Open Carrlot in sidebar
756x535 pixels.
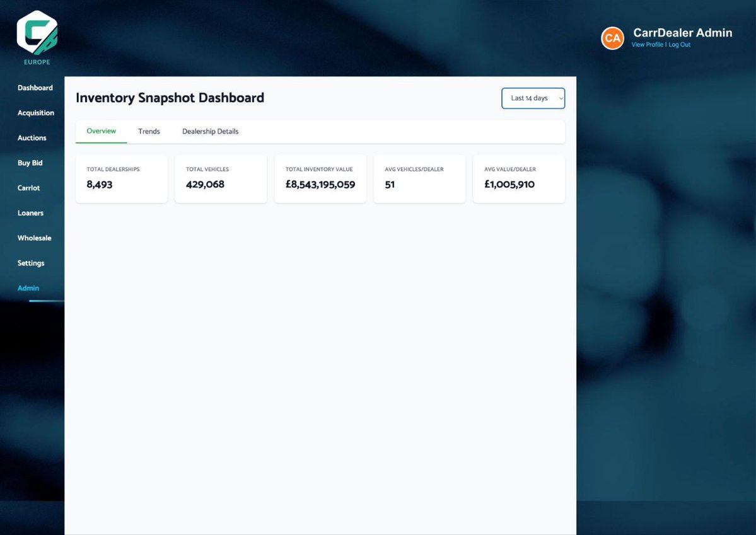click(28, 188)
